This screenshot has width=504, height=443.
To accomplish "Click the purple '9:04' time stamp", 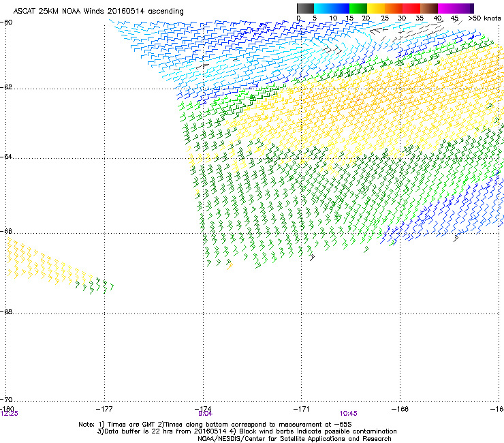I will (x=206, y=414).
